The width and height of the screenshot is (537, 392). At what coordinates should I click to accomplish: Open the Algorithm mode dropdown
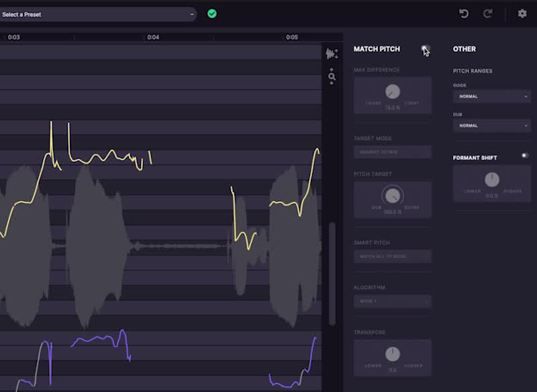[x=393, y=301]
